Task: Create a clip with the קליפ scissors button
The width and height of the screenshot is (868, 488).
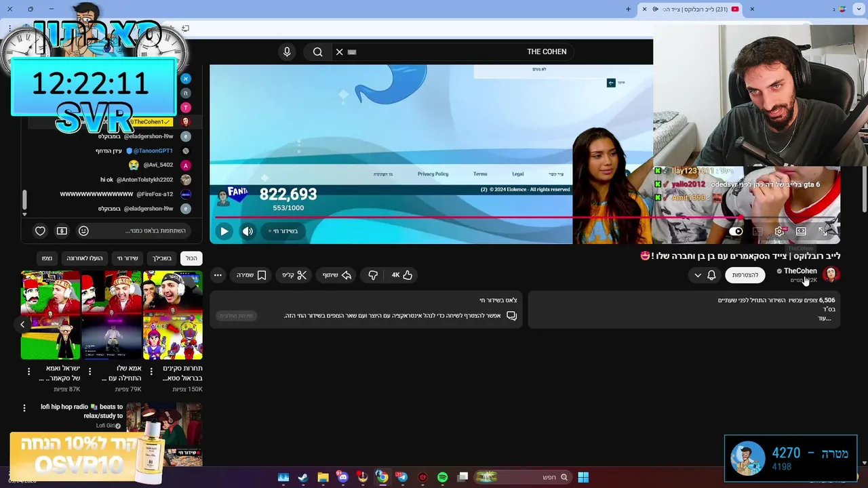Action: click(x=295, y=275)
